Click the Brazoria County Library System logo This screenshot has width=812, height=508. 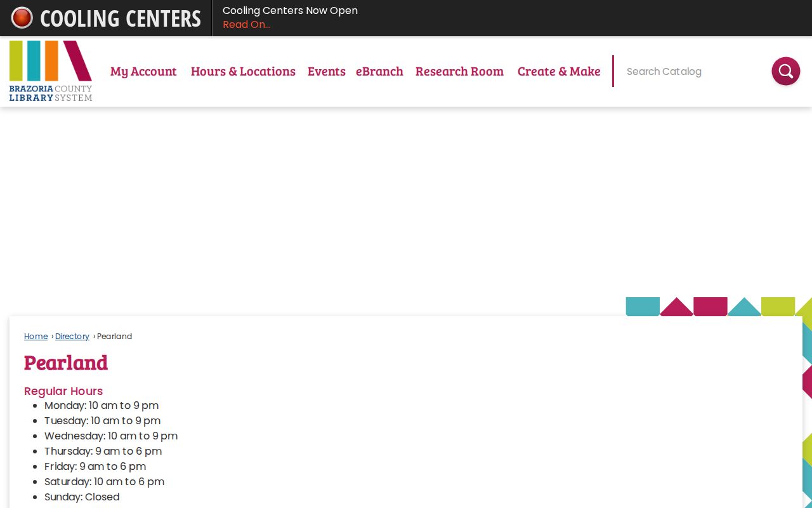click(x=51, y=71)
